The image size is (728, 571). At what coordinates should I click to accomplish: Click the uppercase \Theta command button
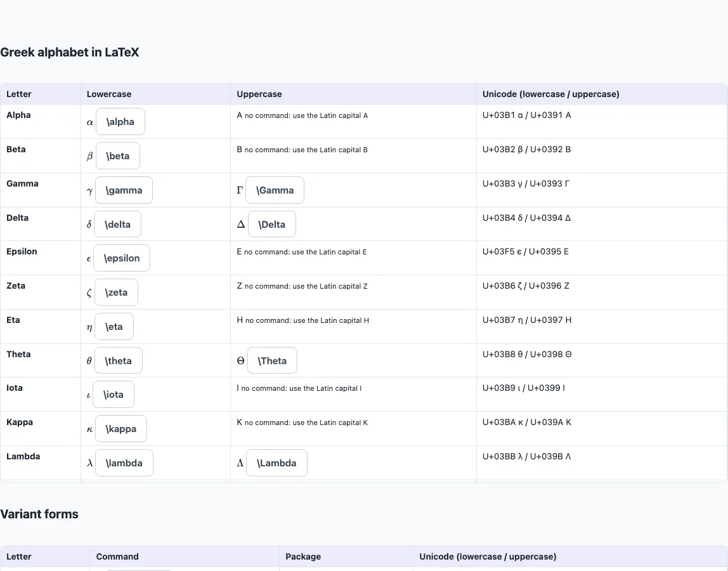click(272, 360)
